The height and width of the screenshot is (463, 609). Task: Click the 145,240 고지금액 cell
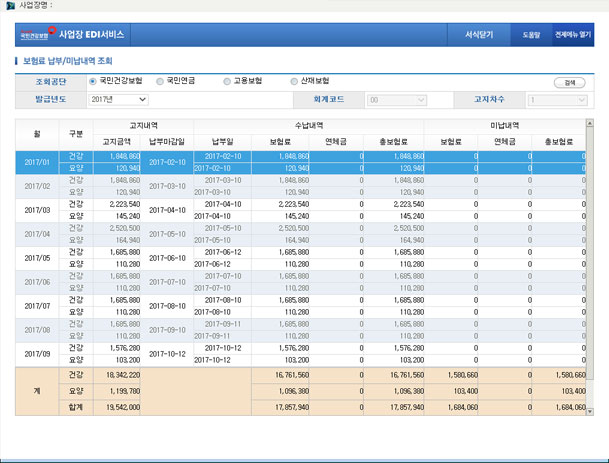(117, 217)
